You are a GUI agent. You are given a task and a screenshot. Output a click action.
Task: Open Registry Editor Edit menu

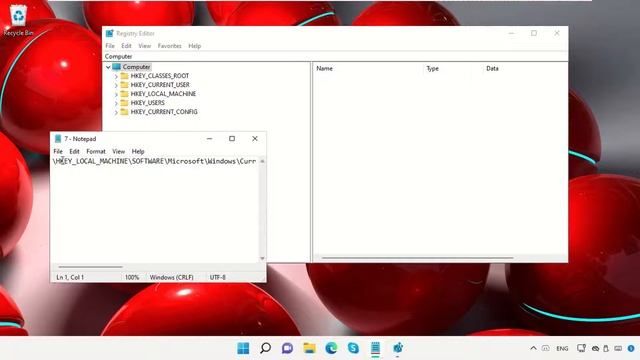[127, 46]
